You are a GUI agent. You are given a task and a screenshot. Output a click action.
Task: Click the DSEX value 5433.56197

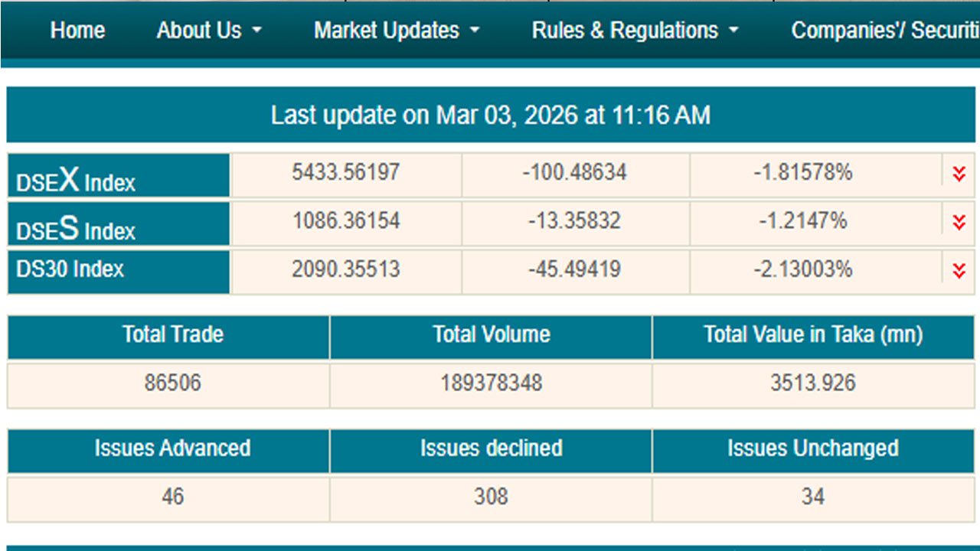click(346, 172)
